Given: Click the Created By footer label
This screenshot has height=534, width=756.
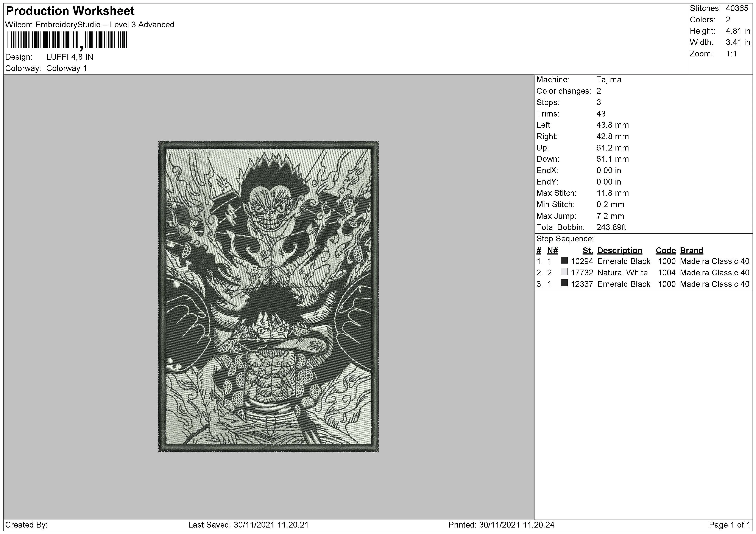Looking at the screenshot, I should pos(26,525).
